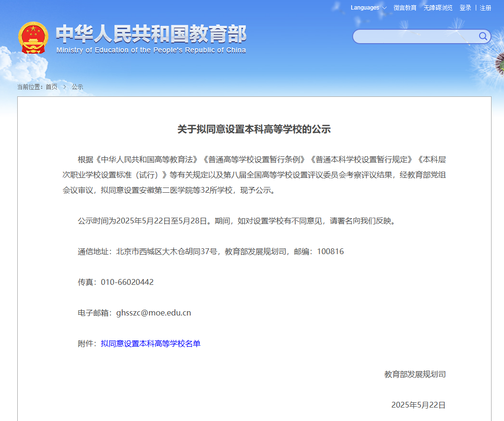Image resolution: width=504 pixels, height=421 pixels.
Task: Open the Languages dropdown
Action: click(x=368, y=8)
